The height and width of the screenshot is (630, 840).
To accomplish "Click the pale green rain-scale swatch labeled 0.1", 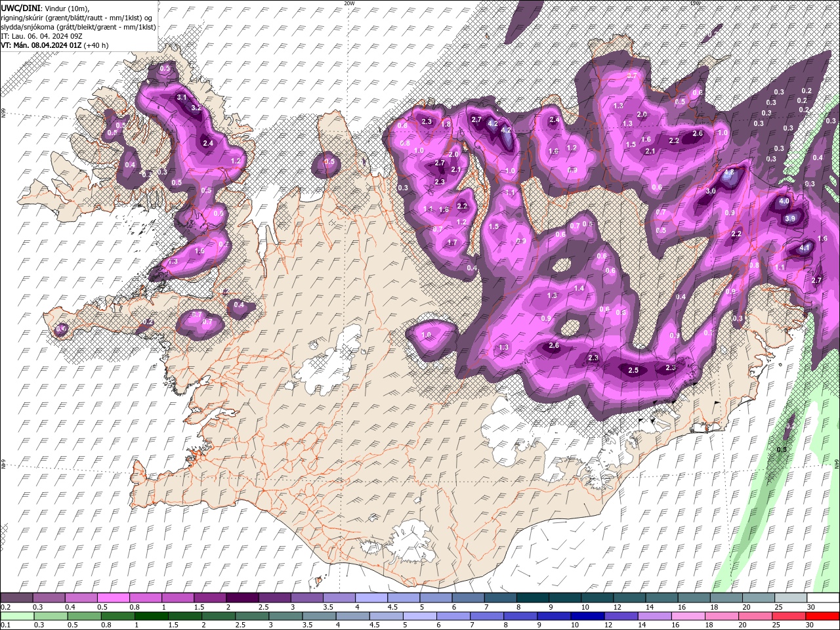I will (16, 616).
